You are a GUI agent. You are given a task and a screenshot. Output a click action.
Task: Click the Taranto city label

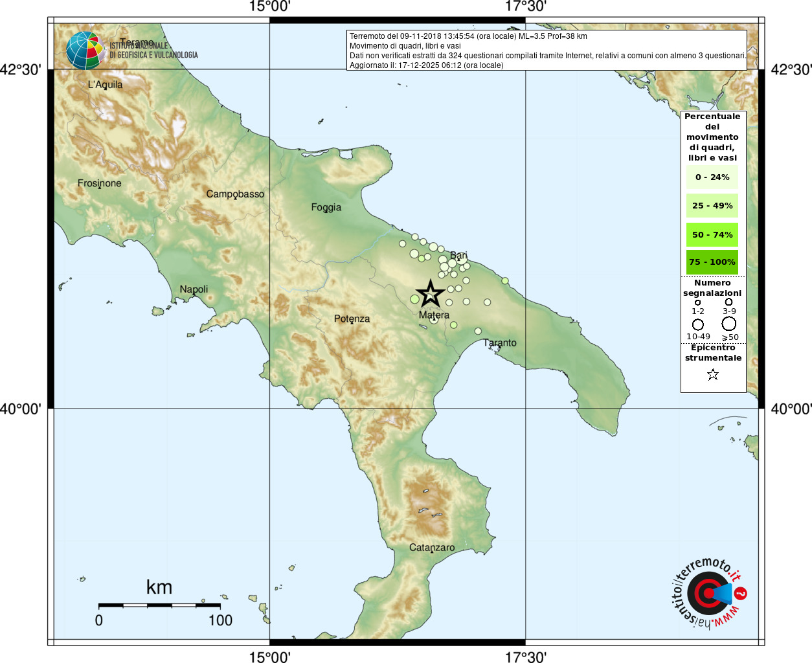tap(500, 343)
